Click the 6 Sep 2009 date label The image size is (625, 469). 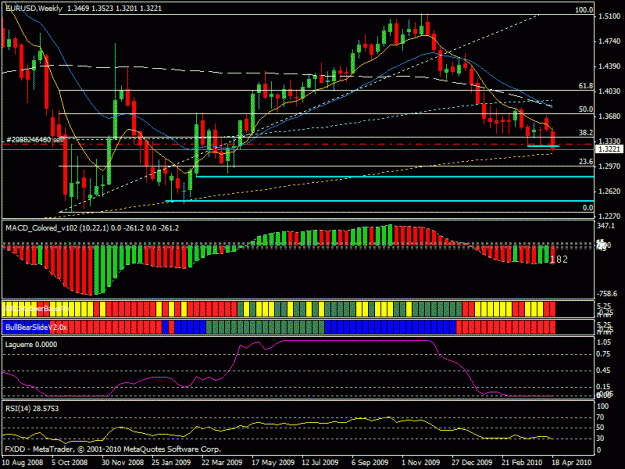coord(369,463)
